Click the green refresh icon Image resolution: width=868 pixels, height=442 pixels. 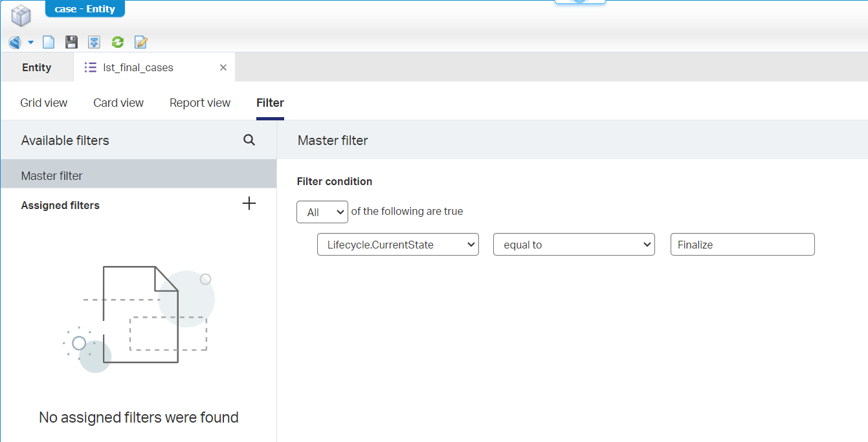(x=117, y=43)
